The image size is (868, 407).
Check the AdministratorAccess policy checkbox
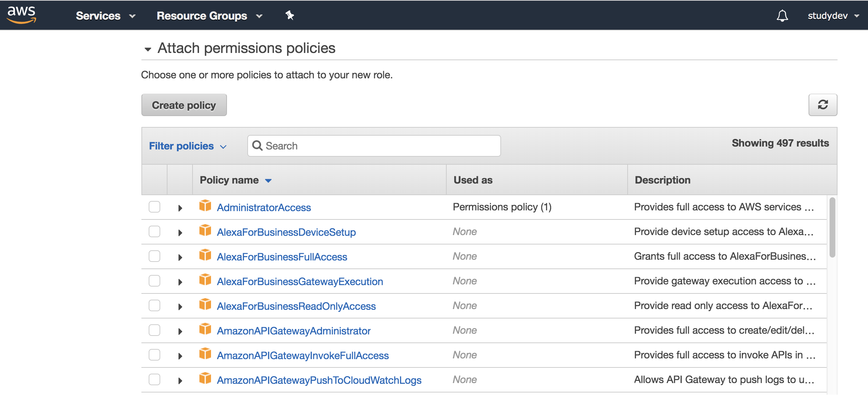click(154, 207)
